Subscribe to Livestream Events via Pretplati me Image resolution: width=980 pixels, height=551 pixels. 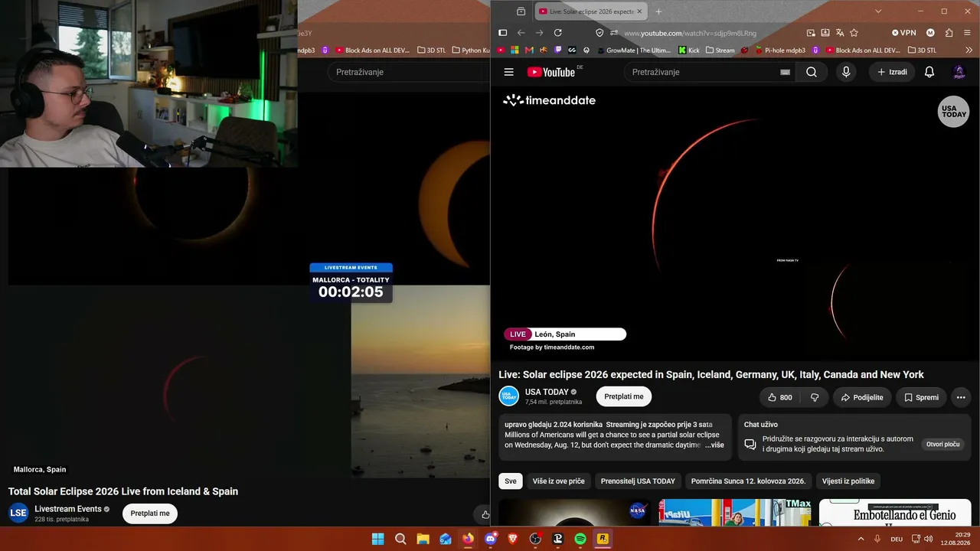click(x=150, y=514)
